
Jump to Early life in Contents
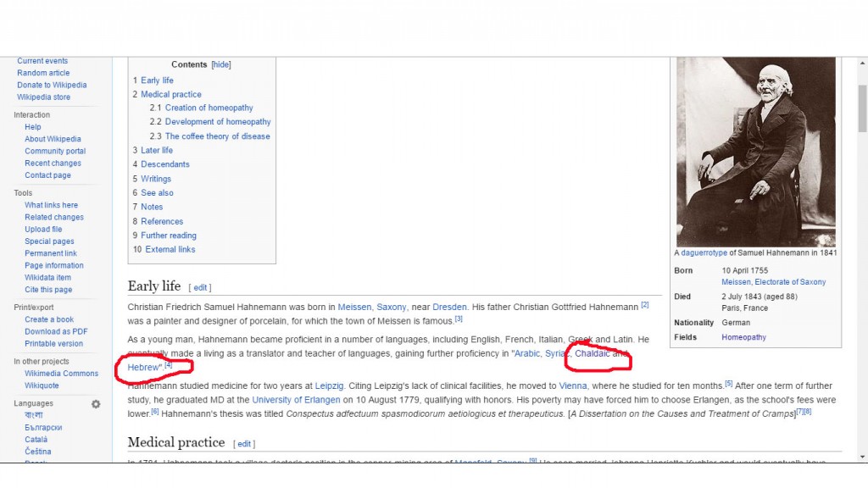[x=157, y=80]
